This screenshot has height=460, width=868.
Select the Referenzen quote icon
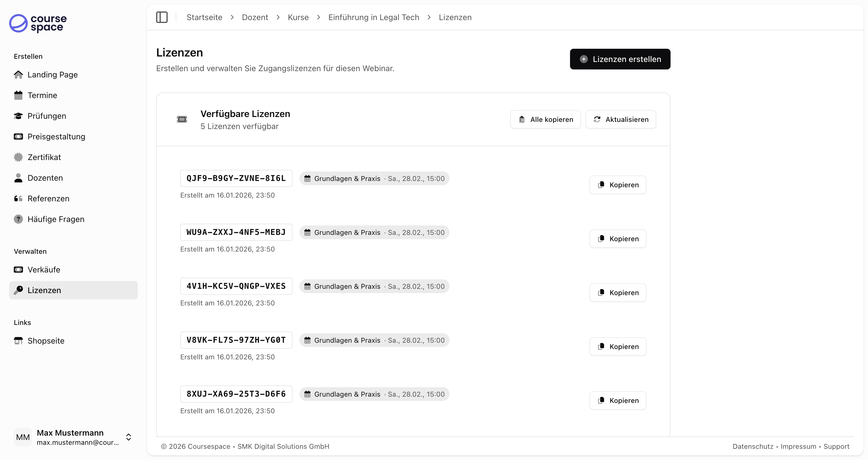coord(18,199)
